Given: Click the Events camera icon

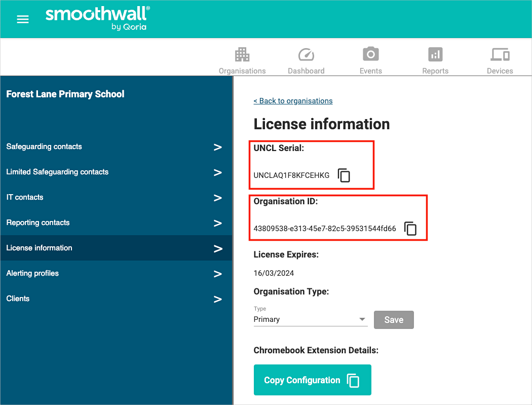Looking at the screenshot, I should click(370, 54).
